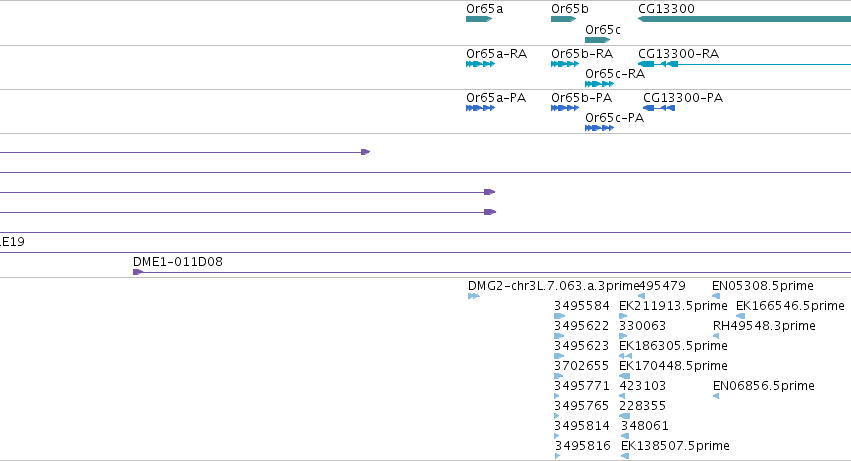Select the 423103 feature label
851x461 pixels.
(x=643, y=386)
